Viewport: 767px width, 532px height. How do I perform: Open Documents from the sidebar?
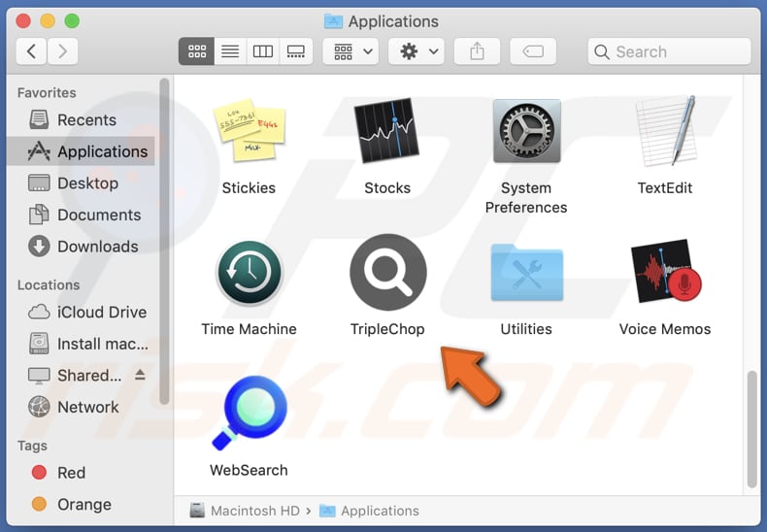(x=81, y=216)
